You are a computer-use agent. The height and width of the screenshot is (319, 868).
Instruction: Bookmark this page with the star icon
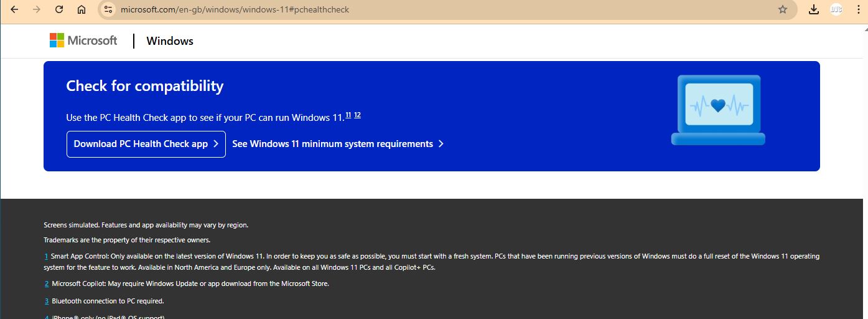[783, 9]
